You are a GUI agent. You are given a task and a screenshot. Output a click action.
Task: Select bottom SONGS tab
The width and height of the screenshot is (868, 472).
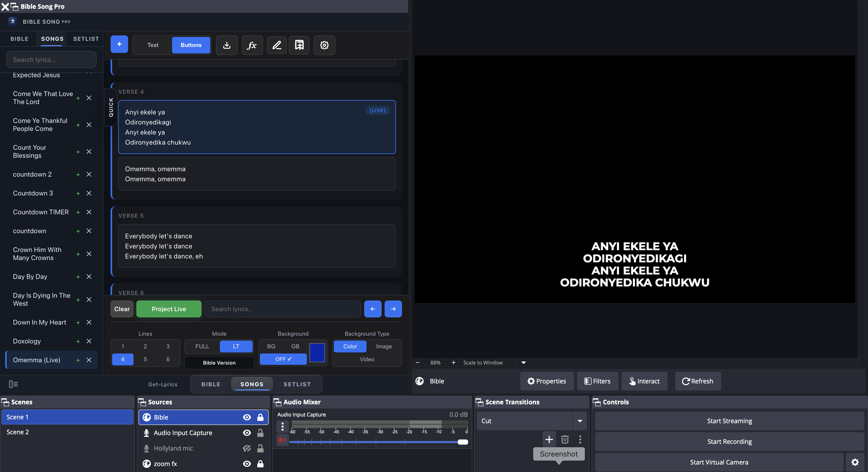[252, 384]
